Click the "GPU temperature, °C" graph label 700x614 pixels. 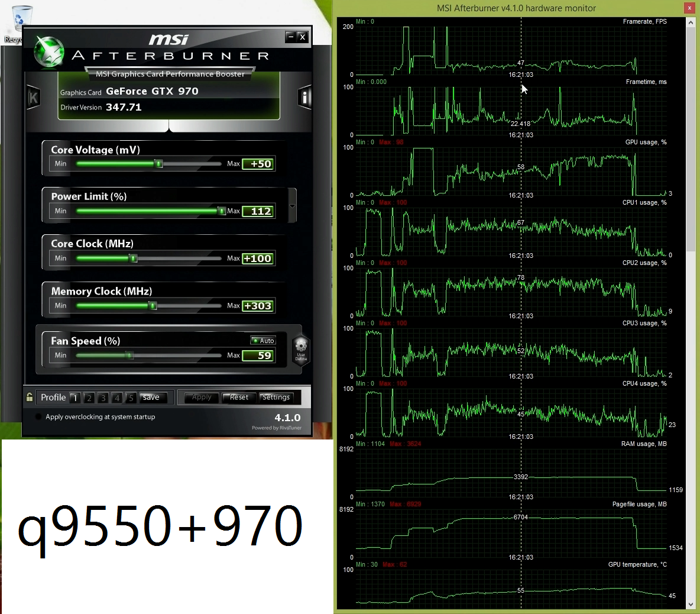click(x=637, y=564)
